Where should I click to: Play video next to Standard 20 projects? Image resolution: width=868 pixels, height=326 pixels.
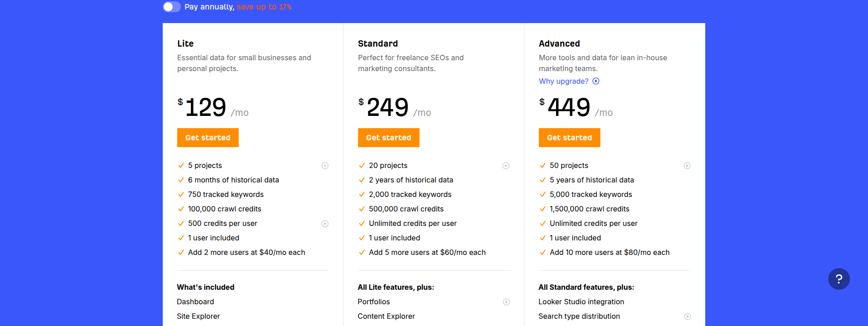(x=506, y=166)
